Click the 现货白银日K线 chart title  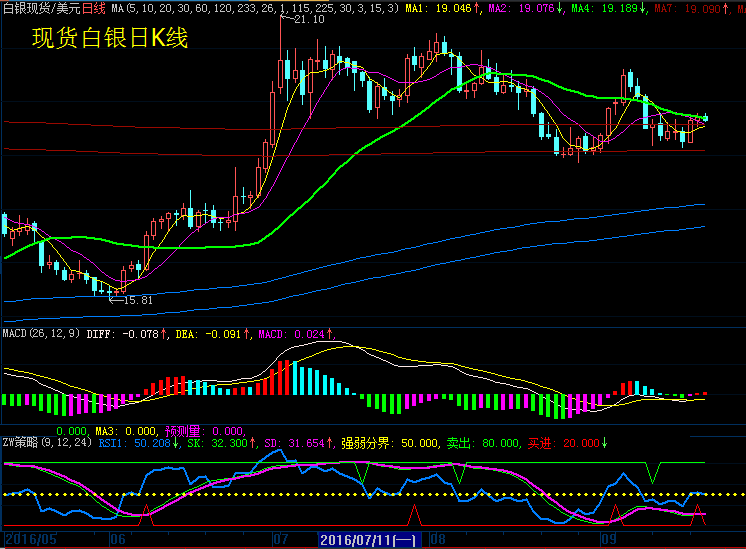tap(110, 39)
